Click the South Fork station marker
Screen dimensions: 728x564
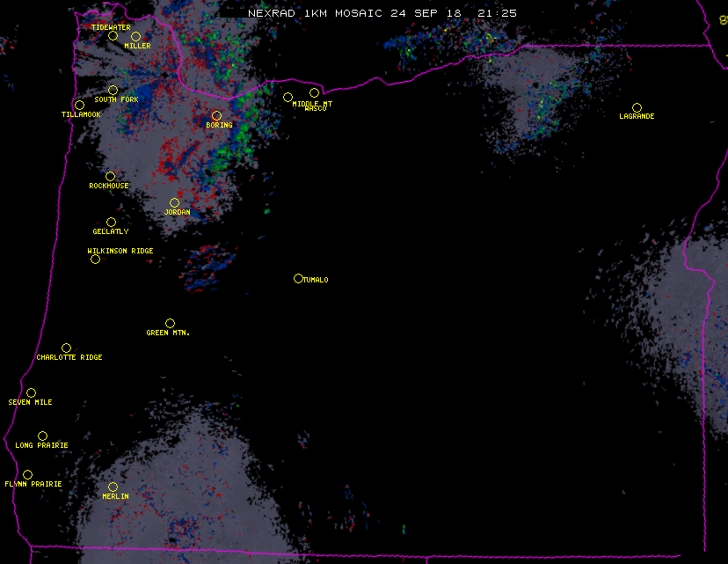113,90
